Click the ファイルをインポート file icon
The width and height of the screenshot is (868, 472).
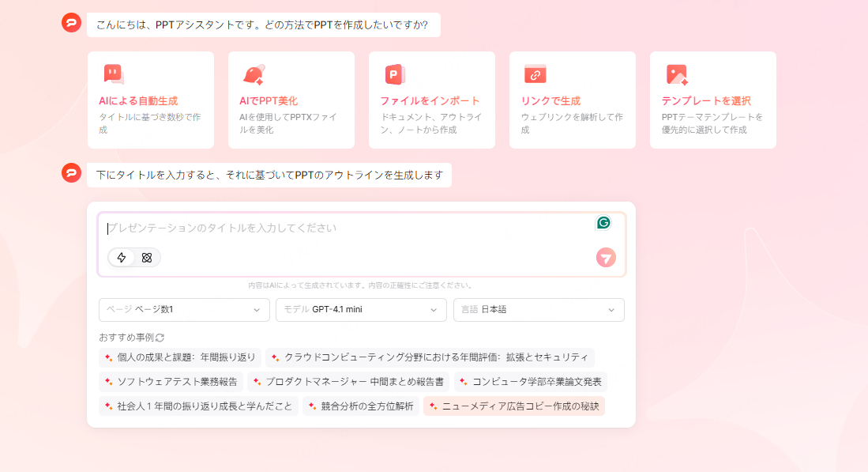click(393, 74)
